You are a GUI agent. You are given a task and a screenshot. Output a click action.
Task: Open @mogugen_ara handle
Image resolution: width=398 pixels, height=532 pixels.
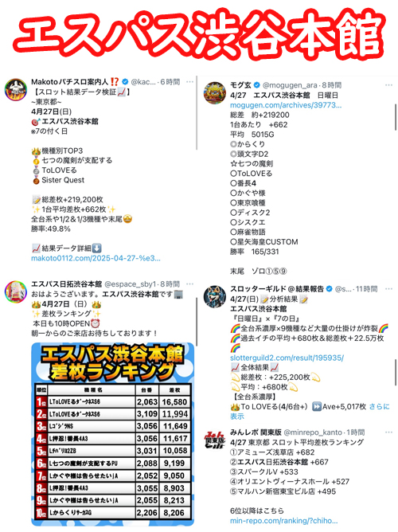click(291, 85)
